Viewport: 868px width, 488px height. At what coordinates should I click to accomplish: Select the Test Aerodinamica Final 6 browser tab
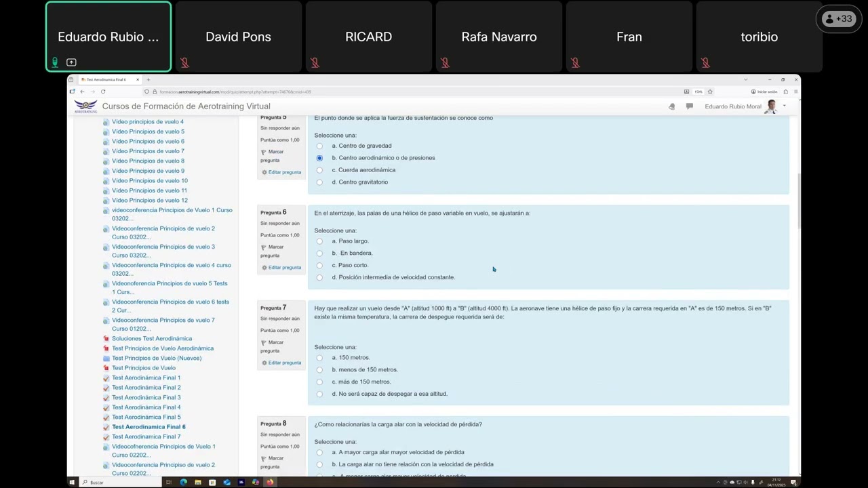pos(109,80)
